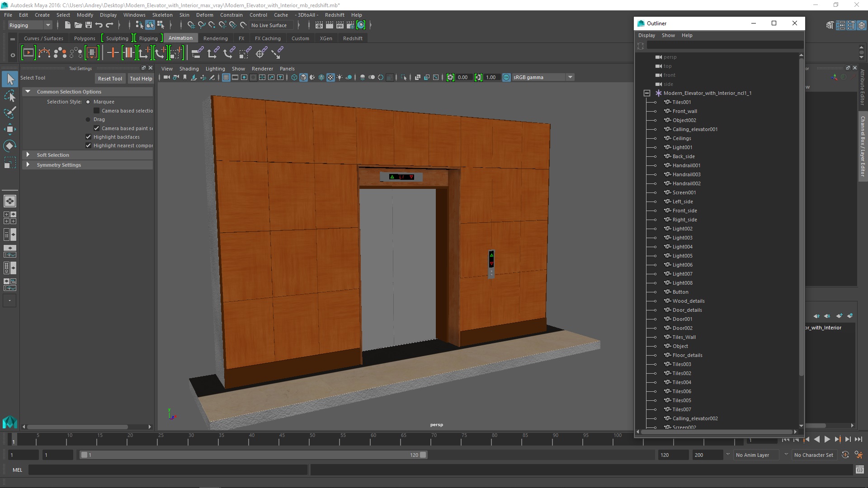Click the Reset Tool button
868x488 pixels.
click(x=110, y=79)
